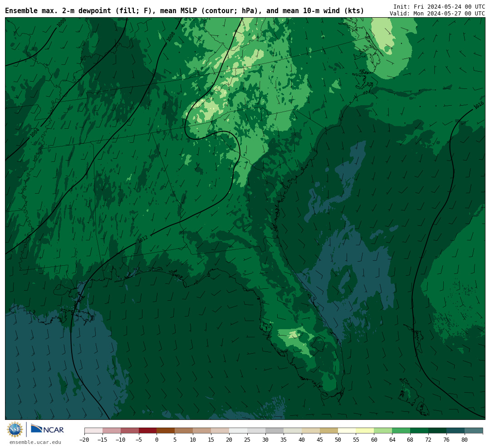Click the 1008 hPa contour label
490x448 pixels.
tap(171, 37)
